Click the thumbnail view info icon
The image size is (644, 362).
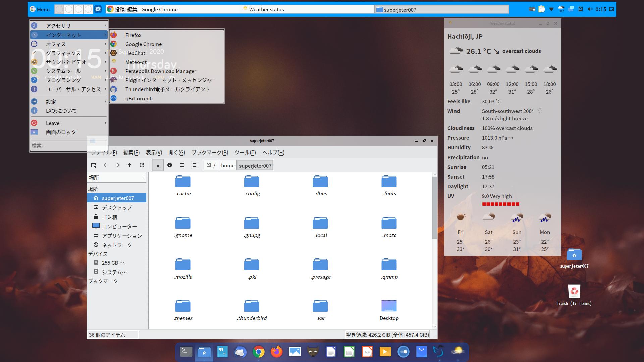tap(170, 165)
